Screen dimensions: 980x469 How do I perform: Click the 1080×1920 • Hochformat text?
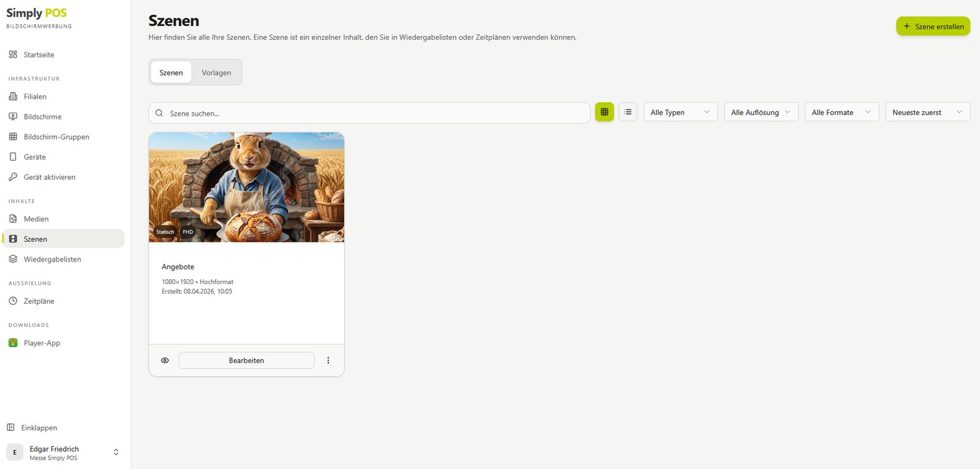coord(197,282)
